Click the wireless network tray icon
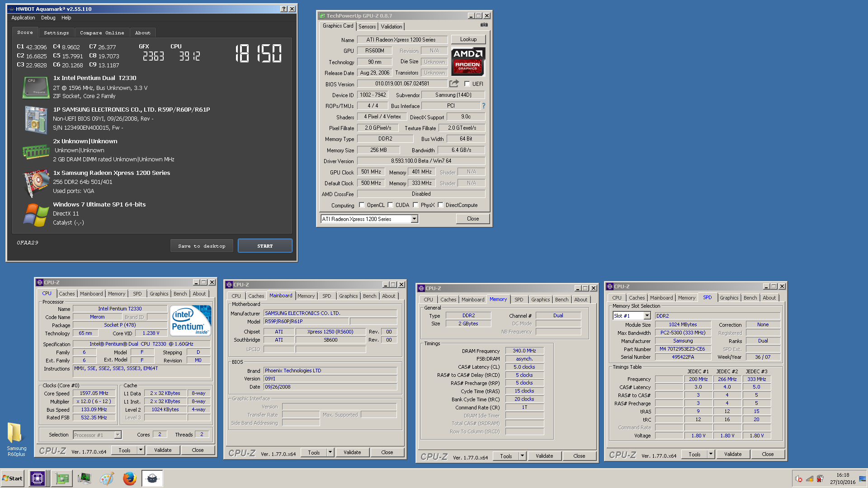The width and height of the screenshot is (868, 488). [x=810, y=479]
